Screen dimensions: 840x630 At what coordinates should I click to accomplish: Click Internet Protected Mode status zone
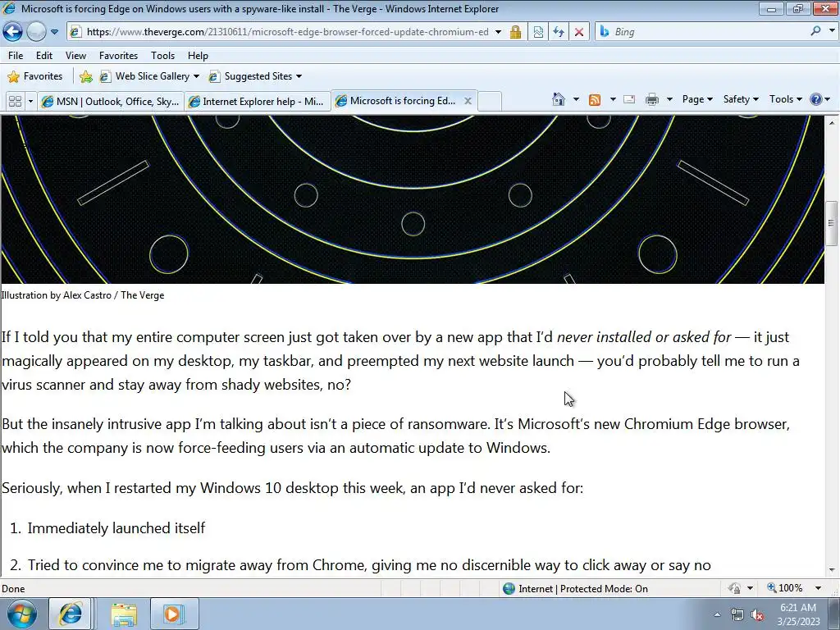[x=575, y=589]
